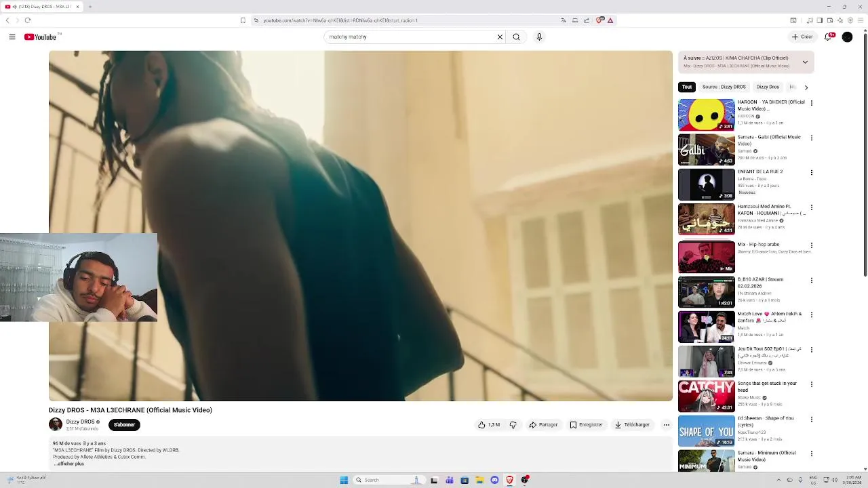
Task: Bookmark this page in the address bar
Action: (x=243, y=20)
